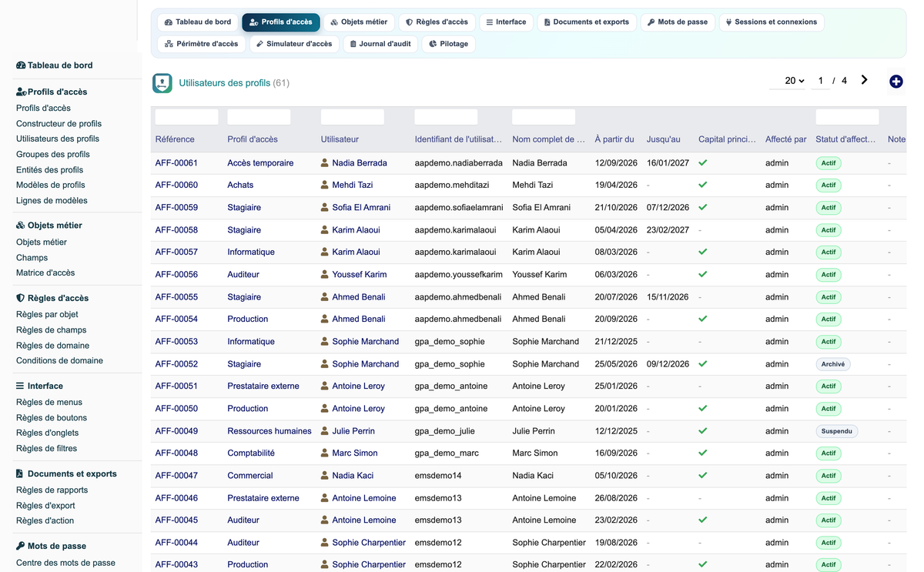Open Constructeur de profils in sidebar
Viewport: 924px width, 572px height.
tap(59, 123)
